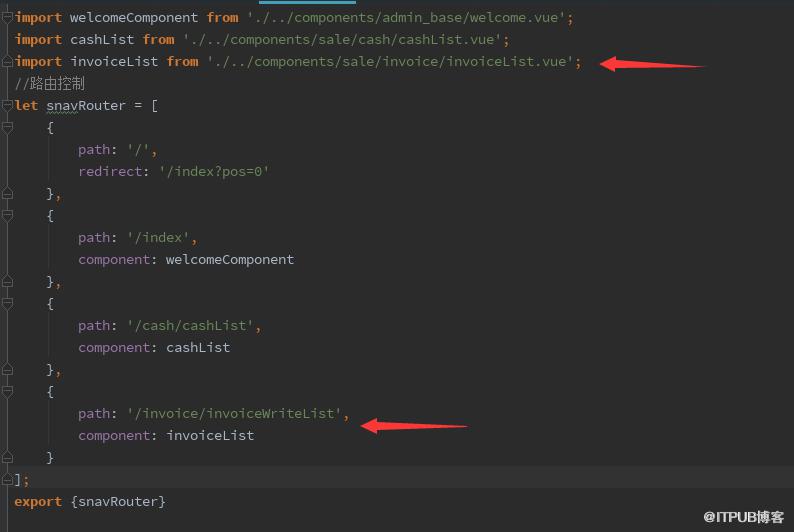Click the path string ending in 'welcome.vue'

pyautogui.click(x=406, y=18)
